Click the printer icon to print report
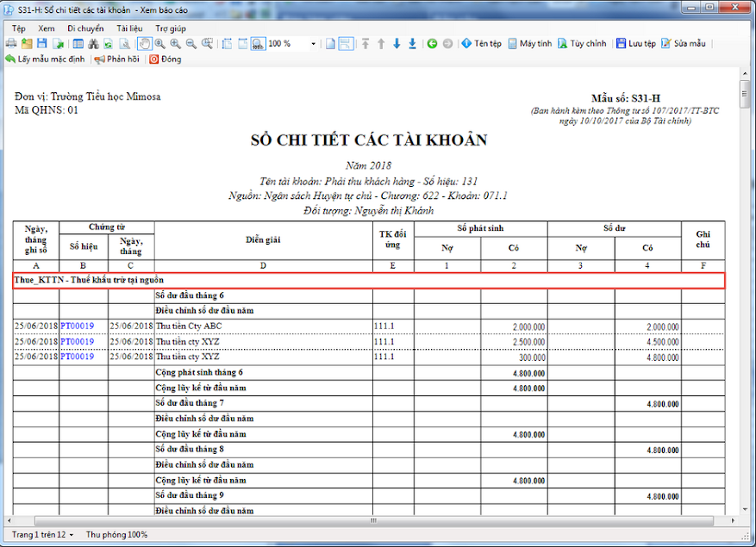Screen dimensions: 756x547 [11, 44]
